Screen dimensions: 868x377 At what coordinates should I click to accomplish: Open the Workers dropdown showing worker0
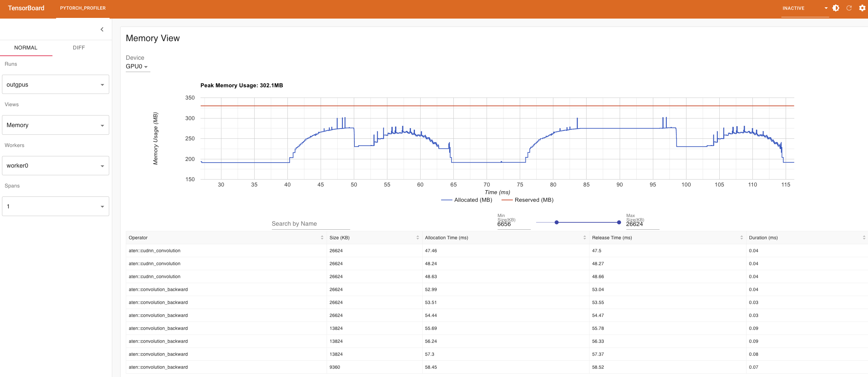[55, 165]
